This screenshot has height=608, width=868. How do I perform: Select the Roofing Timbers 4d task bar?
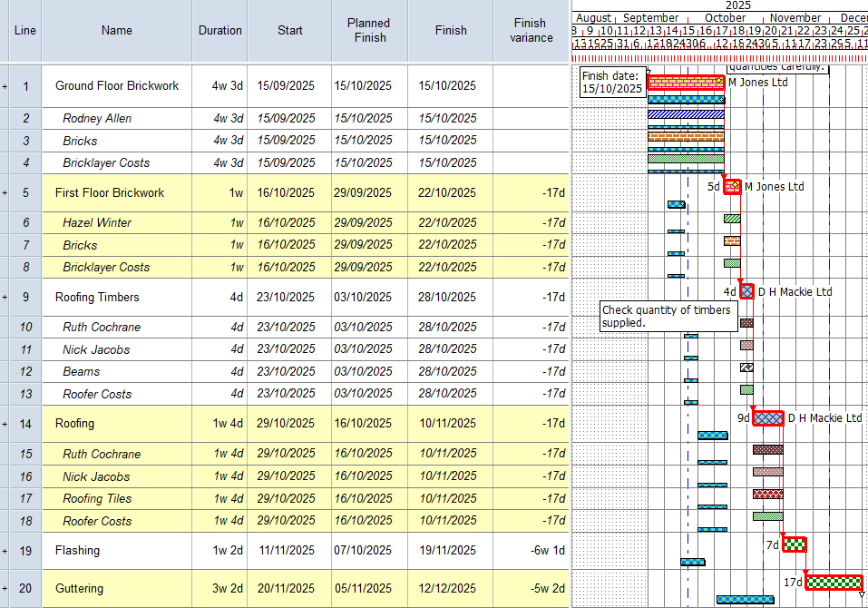coord(746,292)
